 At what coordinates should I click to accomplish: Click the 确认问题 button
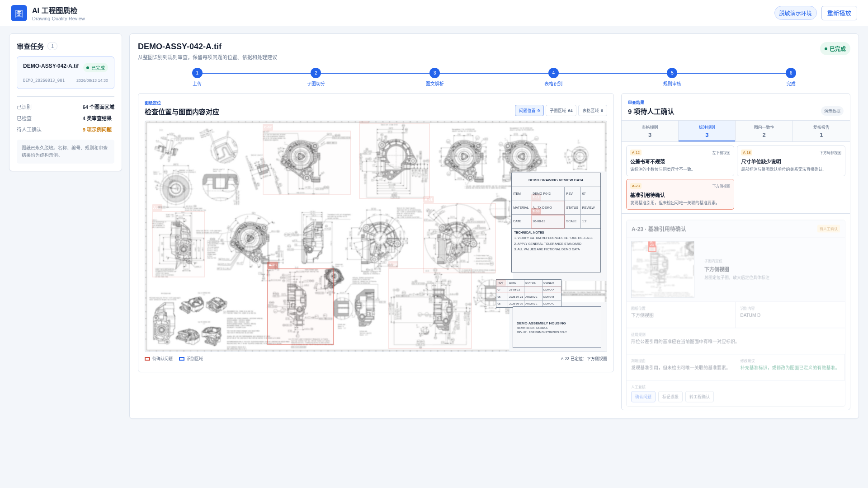[x=643, y=397]
